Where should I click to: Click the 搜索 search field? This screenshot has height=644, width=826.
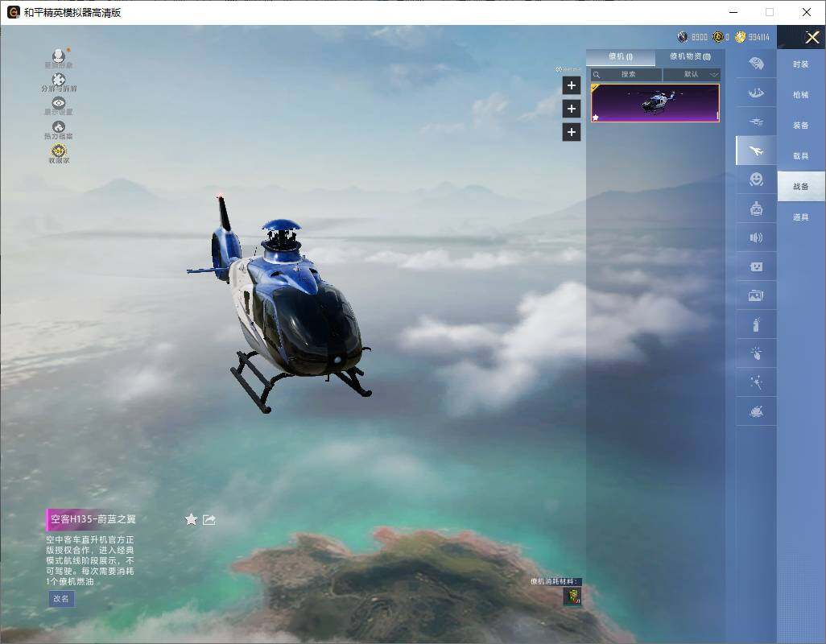pos(626,74)
